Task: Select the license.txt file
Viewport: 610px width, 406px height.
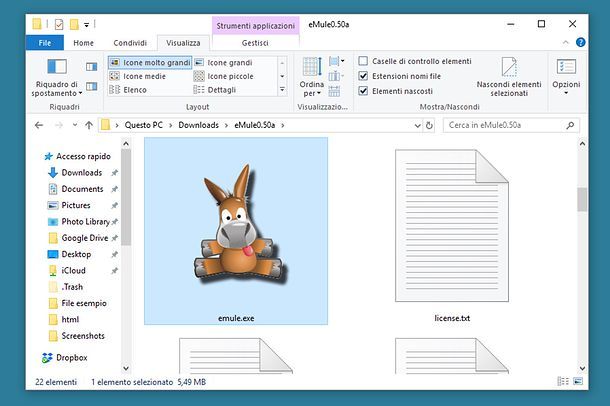Action: [452, 236]
